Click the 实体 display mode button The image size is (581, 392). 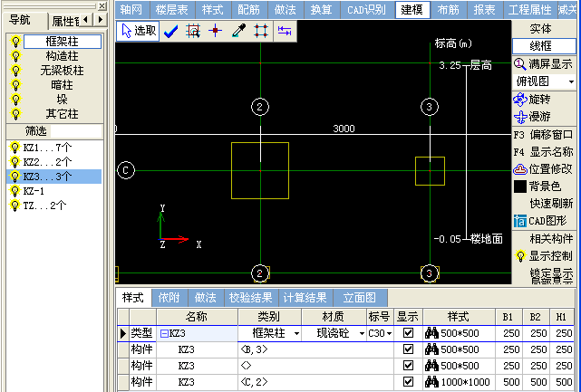click(x=540, y=29)
